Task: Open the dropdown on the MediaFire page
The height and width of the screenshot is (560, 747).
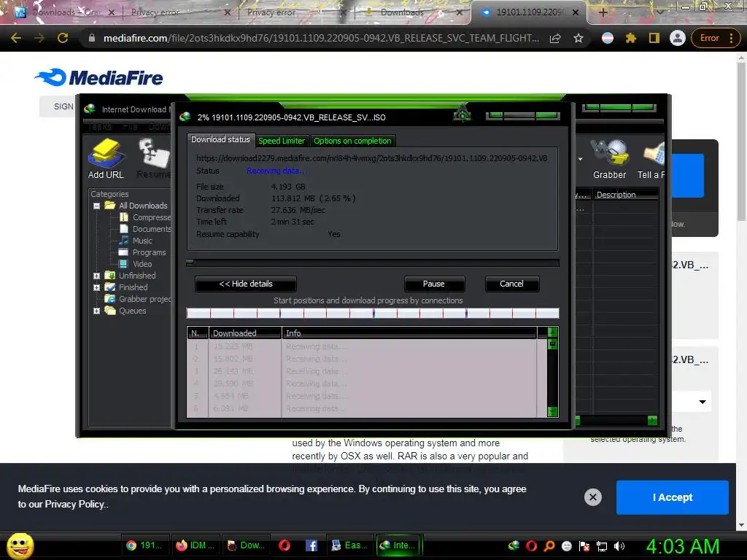Action: pyautogui.click(x=703, y=402)
